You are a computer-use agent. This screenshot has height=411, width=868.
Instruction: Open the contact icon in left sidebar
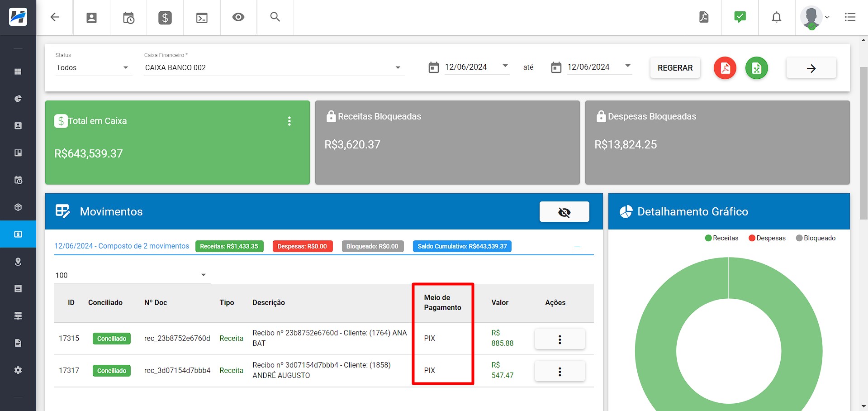click(x=18, y=126)
